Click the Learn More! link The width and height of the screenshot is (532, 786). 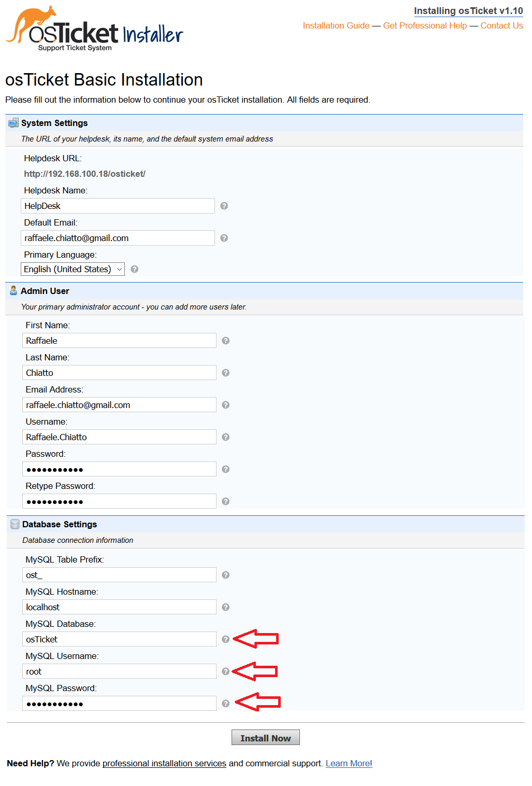[349, 763]
